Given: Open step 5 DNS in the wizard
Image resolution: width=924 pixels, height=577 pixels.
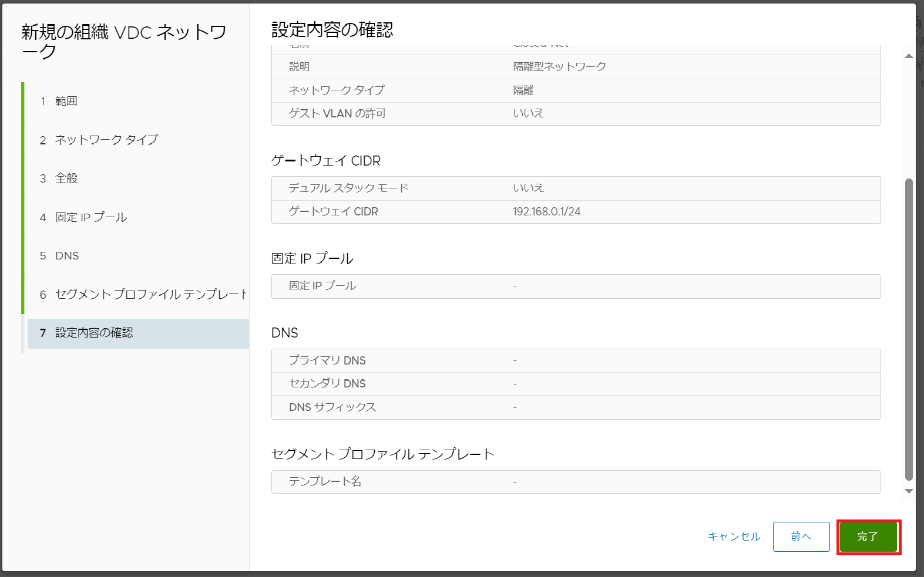Looking at the screenshot, I should 67,256.
